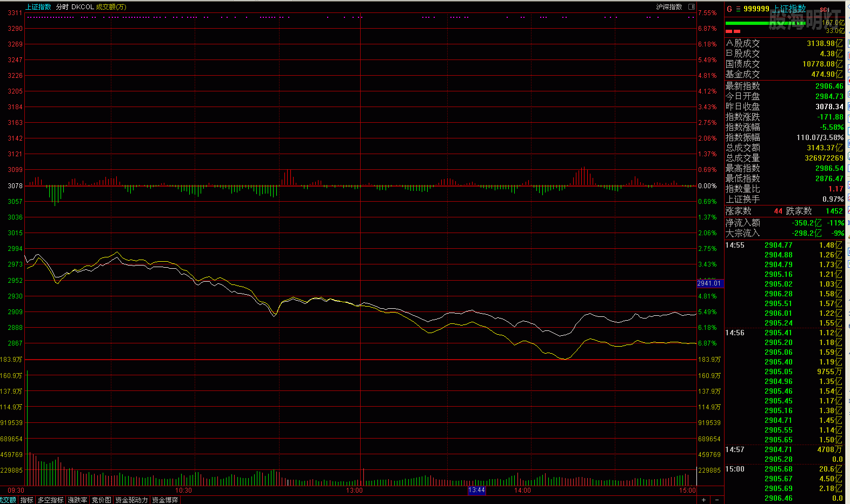
Task: Click the 基金成交 value 474.90亿
Action: coord(827,74)
